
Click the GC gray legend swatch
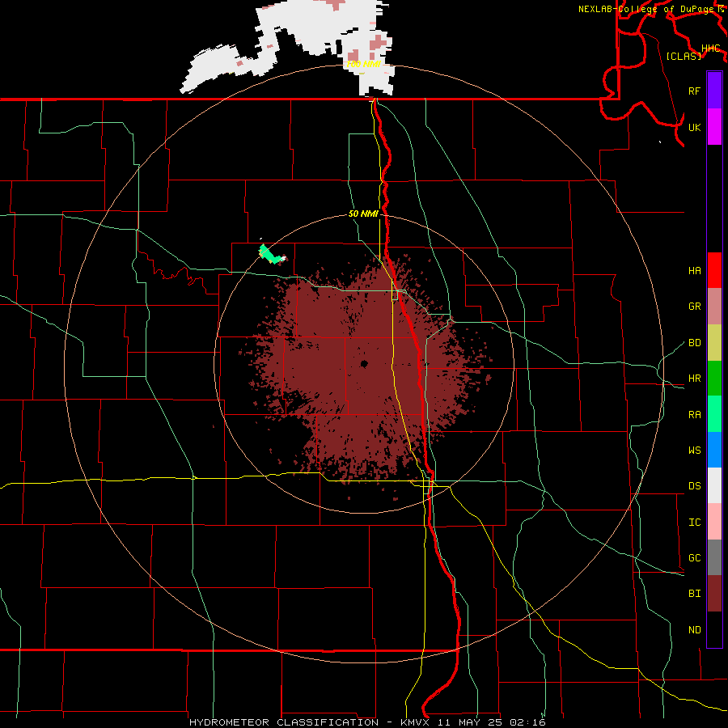(714, 557)
